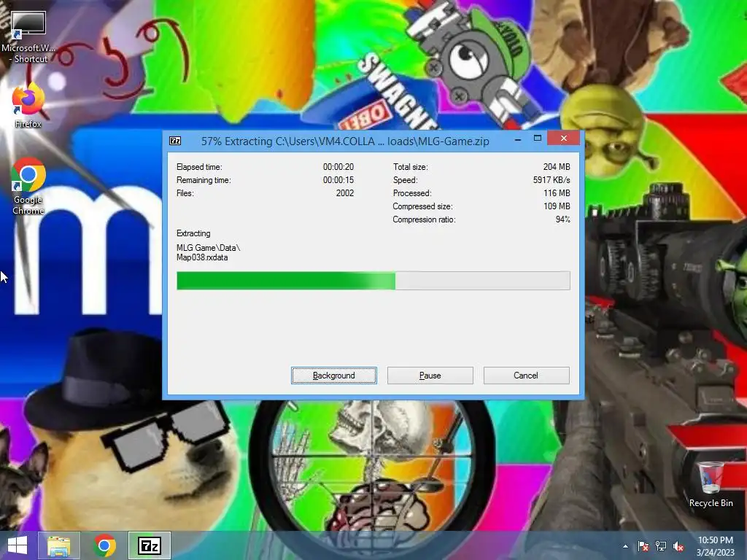Click the remaining time value 00:00:15
Screen dimensions: 747x560
(x=338, y=180)
